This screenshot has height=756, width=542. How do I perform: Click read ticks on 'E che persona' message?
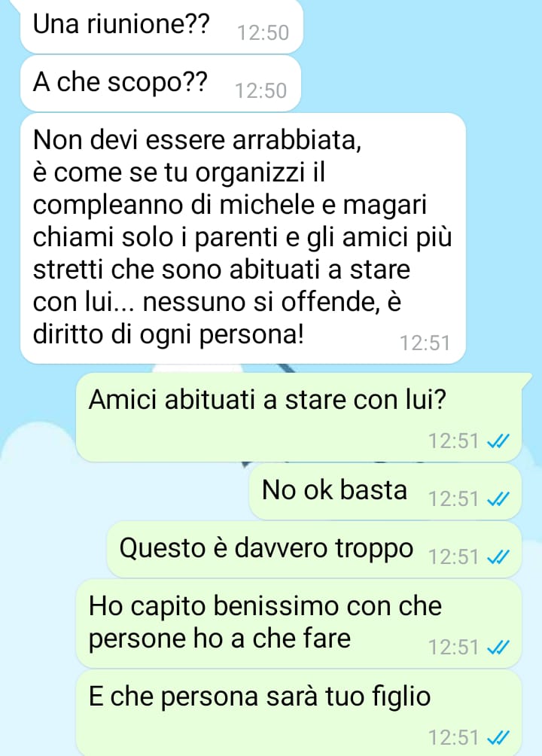point(498,738)
